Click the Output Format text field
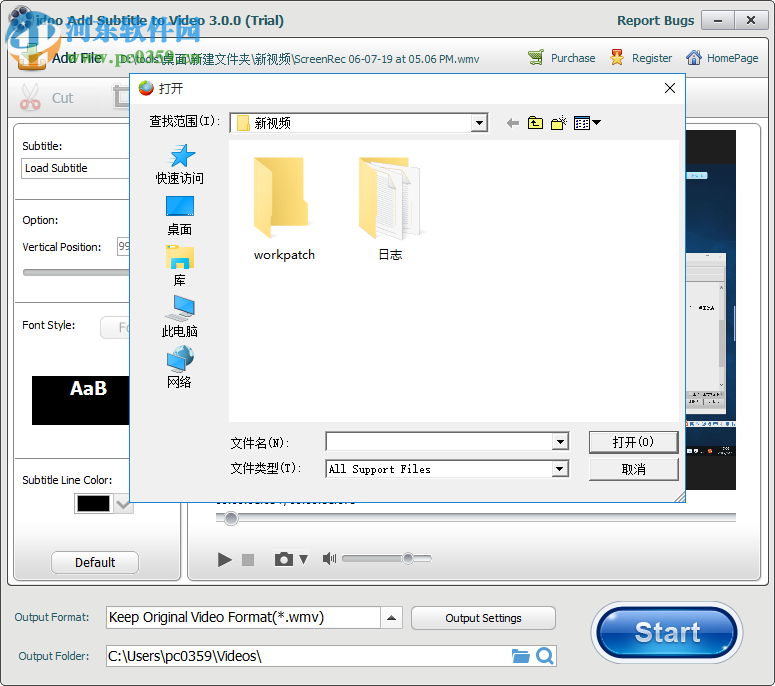 (243, 618)
